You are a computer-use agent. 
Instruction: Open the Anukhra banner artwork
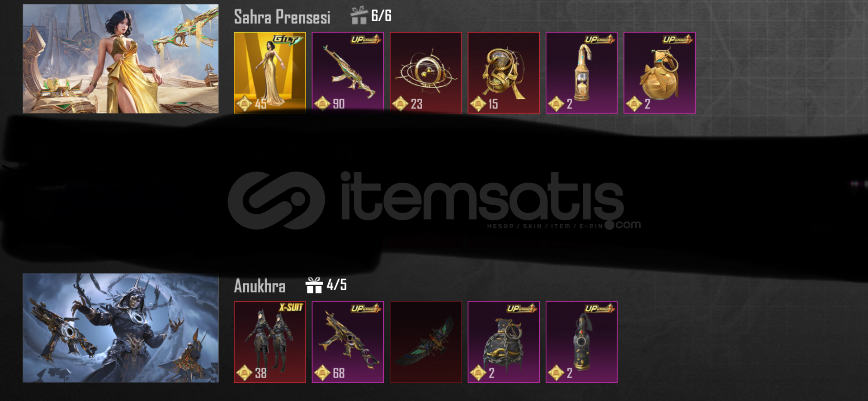[x=121, y=328]
